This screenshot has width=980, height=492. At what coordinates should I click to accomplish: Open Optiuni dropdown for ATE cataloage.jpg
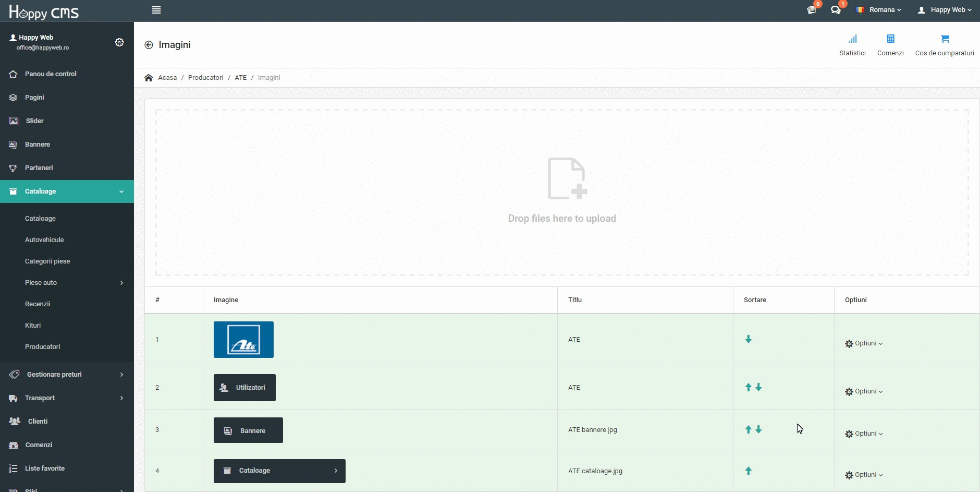click(864, 475)
